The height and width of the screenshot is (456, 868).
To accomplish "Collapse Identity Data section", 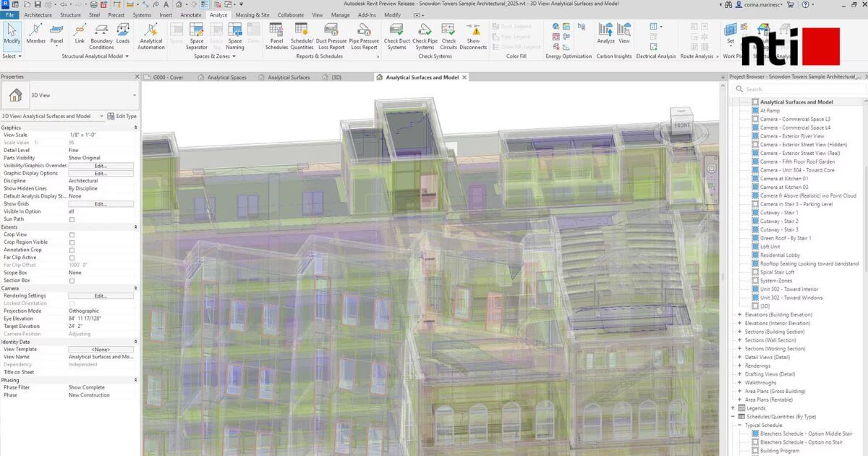I will pyautogui.click(x=136, y=342).
